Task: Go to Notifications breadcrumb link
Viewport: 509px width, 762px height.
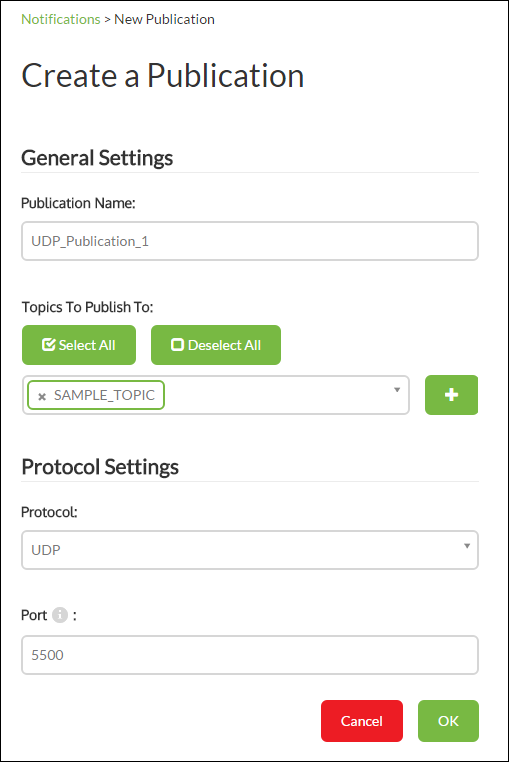Action: point(60,19)
